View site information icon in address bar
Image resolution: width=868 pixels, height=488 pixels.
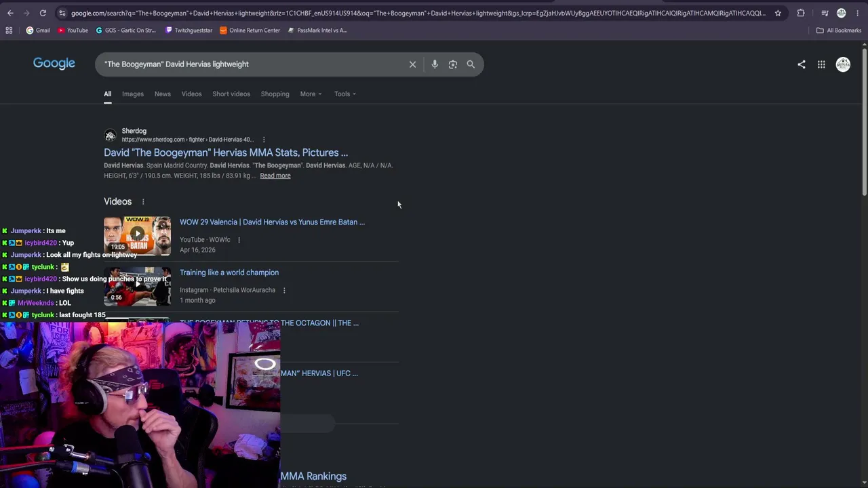pyautogui.click(x=62, y=13)
